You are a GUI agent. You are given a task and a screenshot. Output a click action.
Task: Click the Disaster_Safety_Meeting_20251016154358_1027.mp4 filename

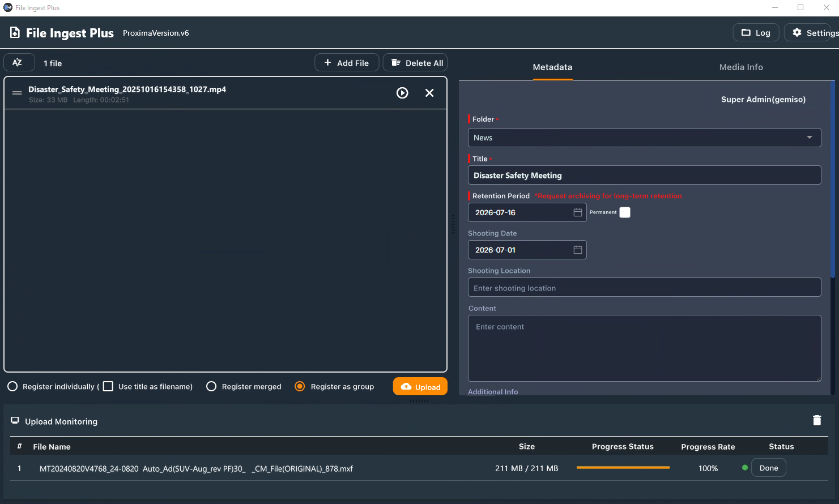(127, 89)
